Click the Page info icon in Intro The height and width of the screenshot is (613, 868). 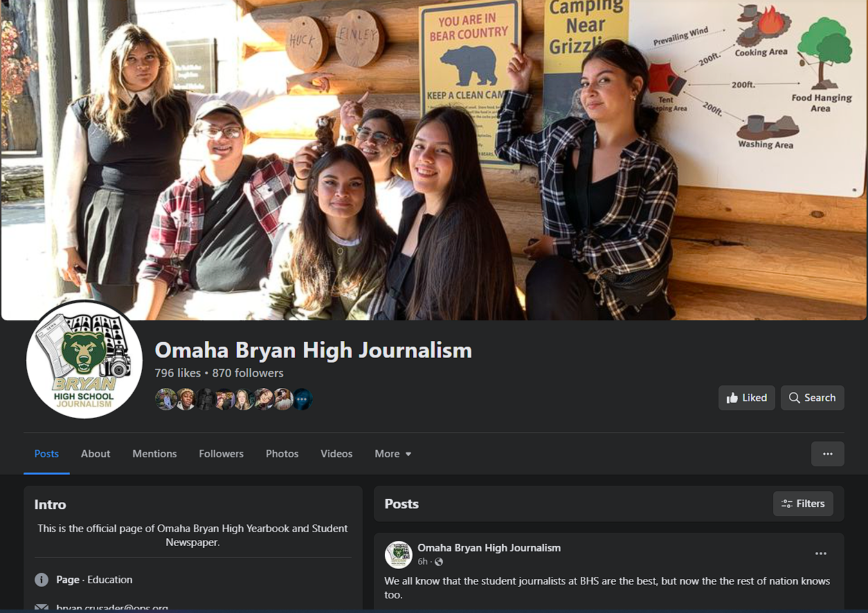42,580
